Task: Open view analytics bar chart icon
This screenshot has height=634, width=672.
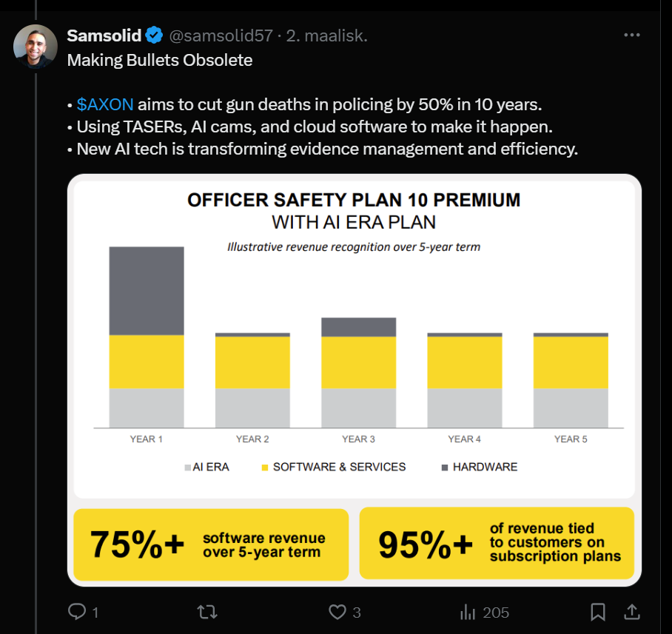Action: pyautogui.click(x=468, y=612)
